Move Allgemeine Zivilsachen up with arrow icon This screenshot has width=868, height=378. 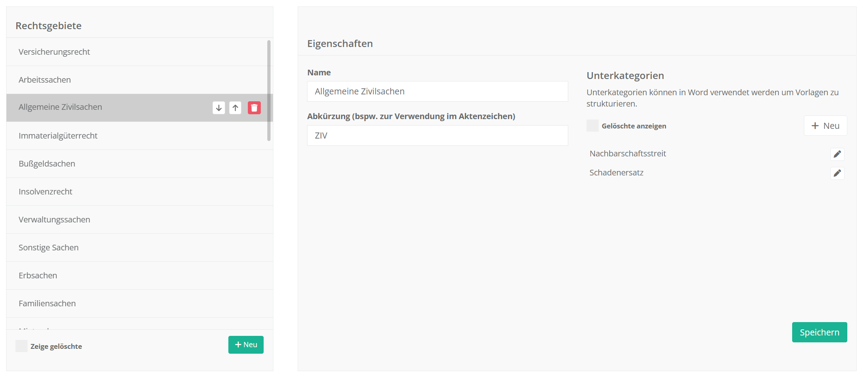(235, 108)
